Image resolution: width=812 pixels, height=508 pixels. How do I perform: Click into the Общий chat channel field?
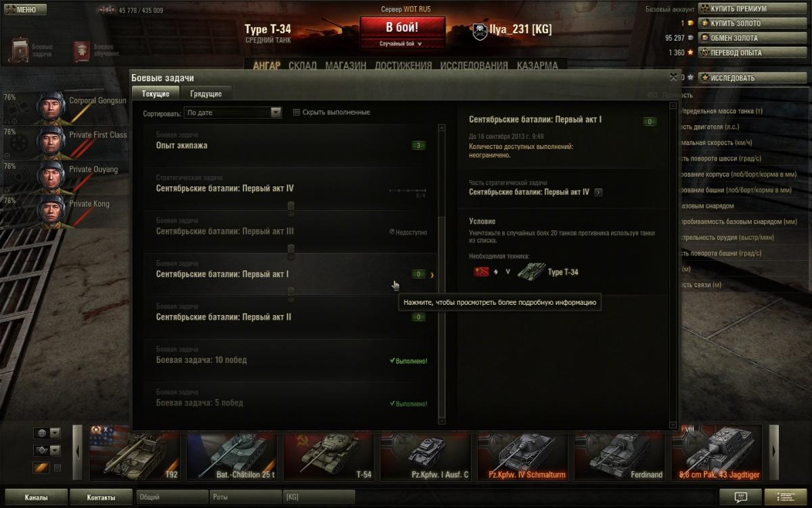(x=172, y=497)
